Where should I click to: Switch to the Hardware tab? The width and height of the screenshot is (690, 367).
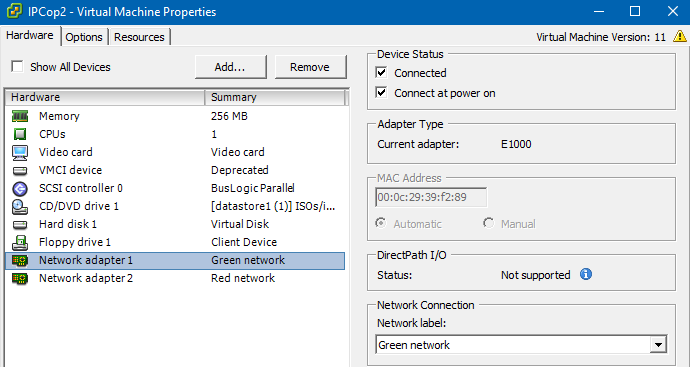coord(30,35)
